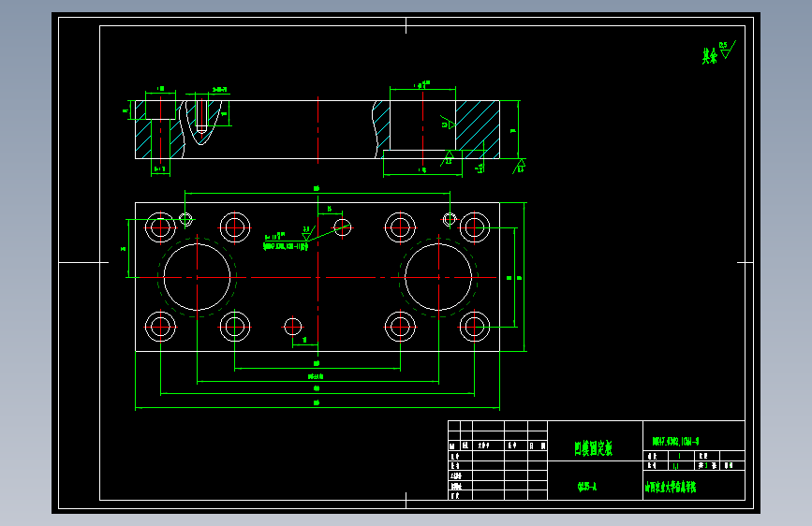
Task: Select the top-right counterbored hole in plan view
Action: point(474,227)
